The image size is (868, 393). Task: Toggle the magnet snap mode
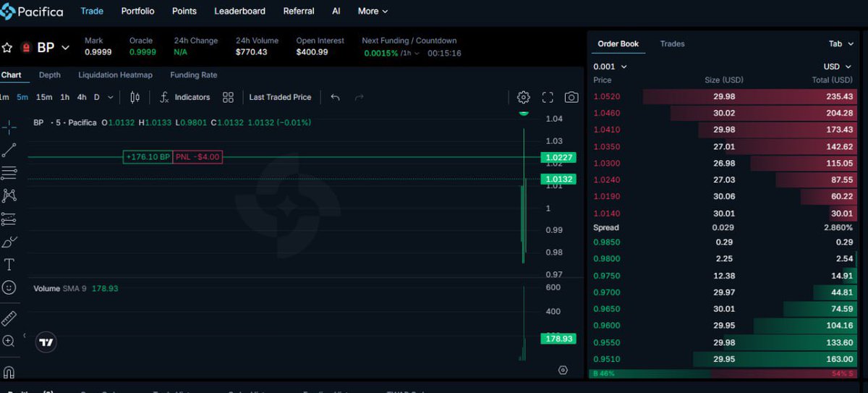(x=9, y=372)
